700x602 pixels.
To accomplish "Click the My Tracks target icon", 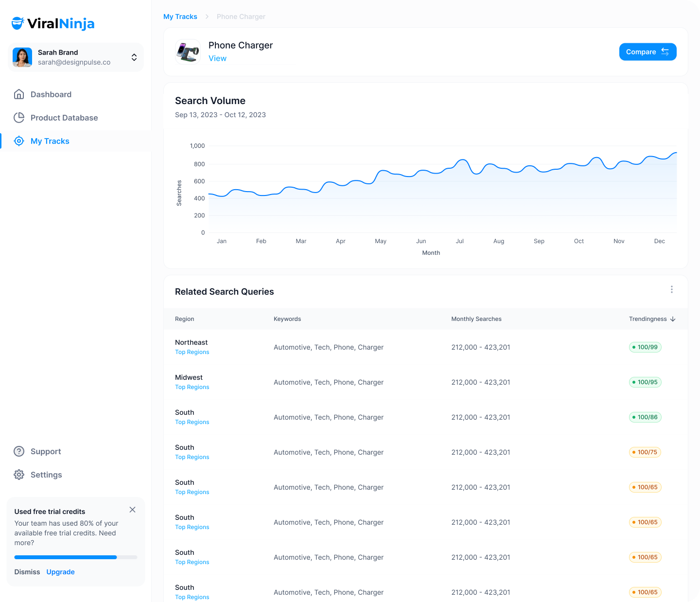I will (x=19, y=141).
